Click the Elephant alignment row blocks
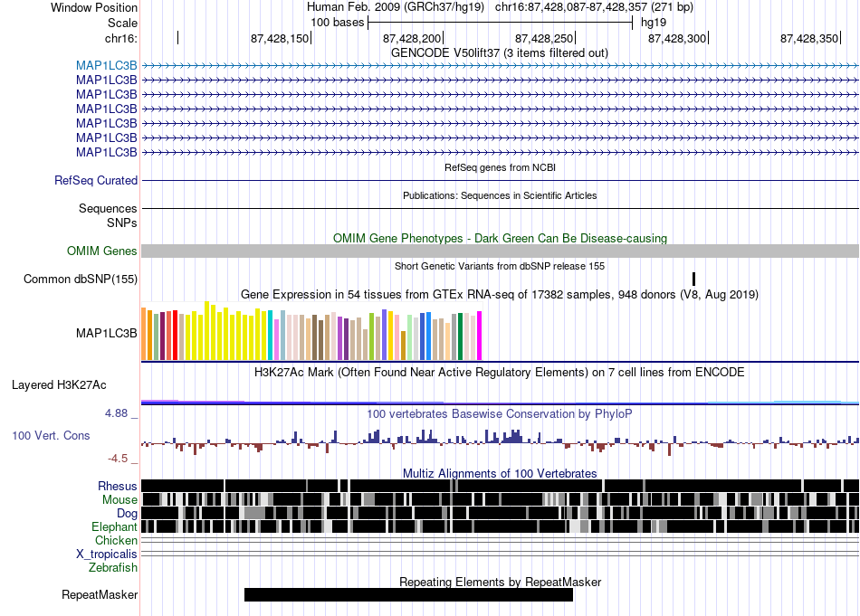 click(x=500, y=526)
